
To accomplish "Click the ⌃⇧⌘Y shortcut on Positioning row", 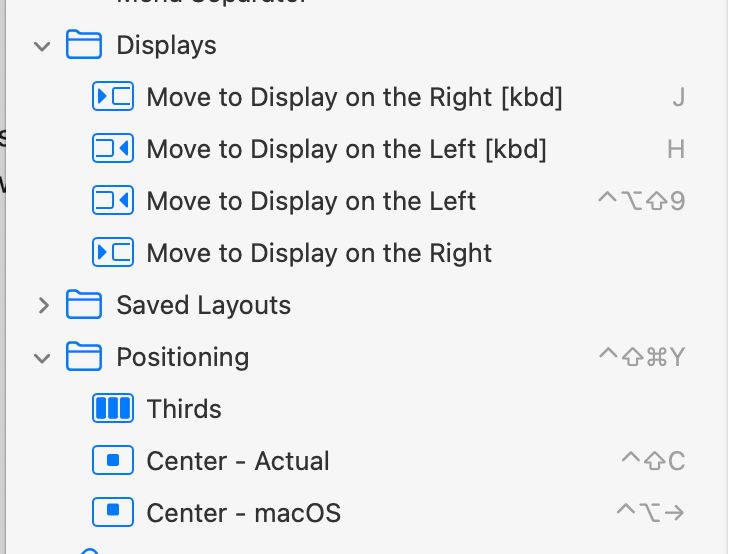I will point(642,357).
